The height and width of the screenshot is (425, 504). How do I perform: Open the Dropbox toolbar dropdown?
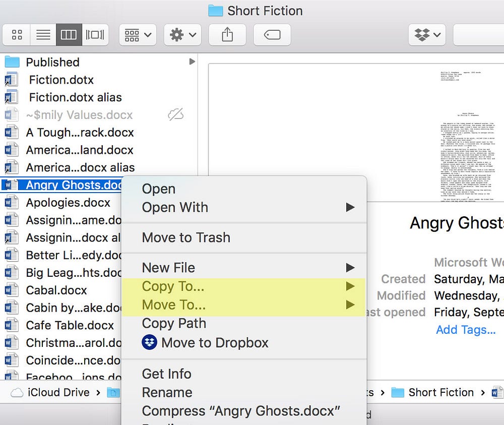pos(427,34)
